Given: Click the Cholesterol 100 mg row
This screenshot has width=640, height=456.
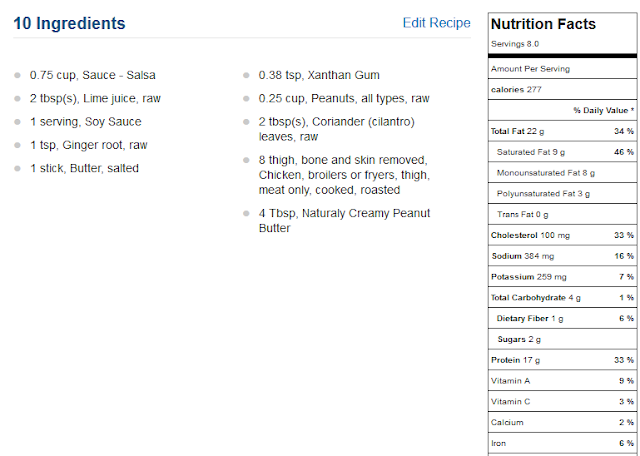Looking at the screenshot, I should pos(562,235).
